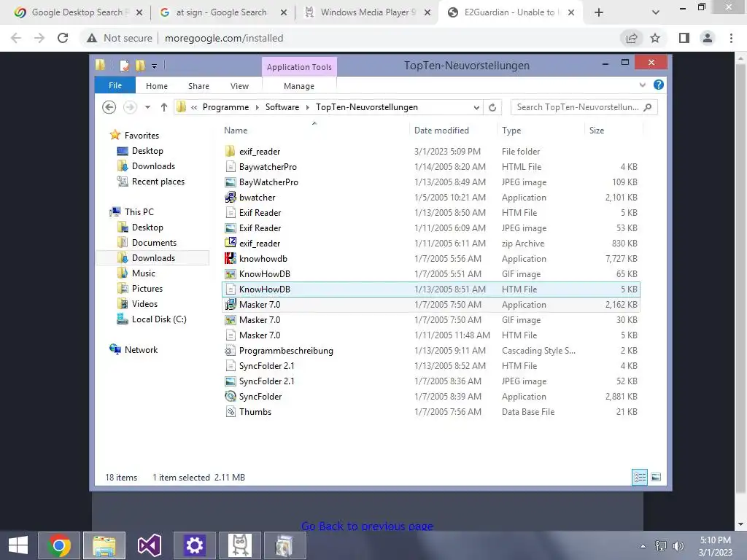Select Local Disk (C:) in sidebar
747x560 pixels.
point(158,319)
